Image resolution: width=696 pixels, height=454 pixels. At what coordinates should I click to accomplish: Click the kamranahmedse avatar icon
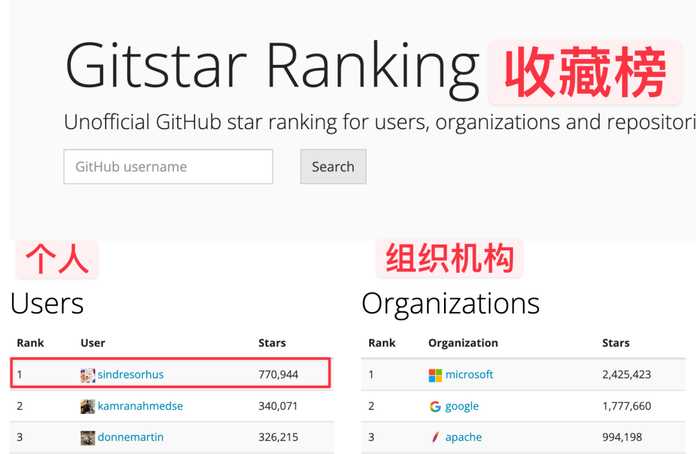87,407
